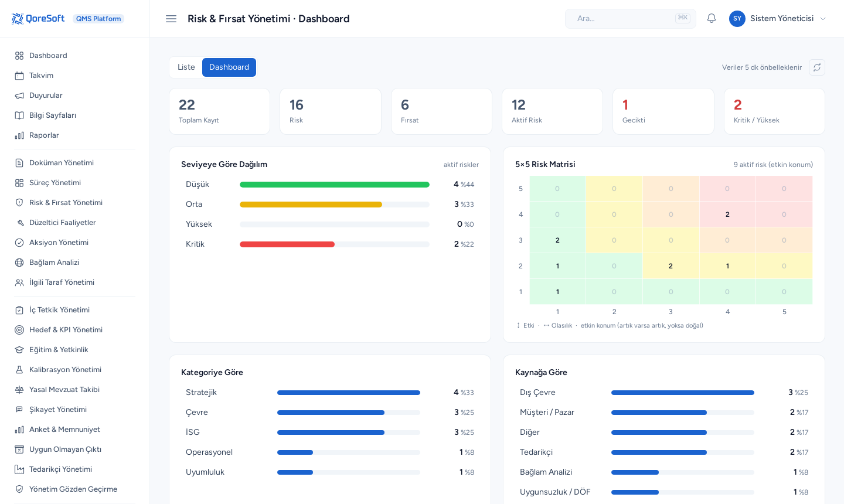Click the Stratejik category bar
844x504 pixels.
click(349, 393)
